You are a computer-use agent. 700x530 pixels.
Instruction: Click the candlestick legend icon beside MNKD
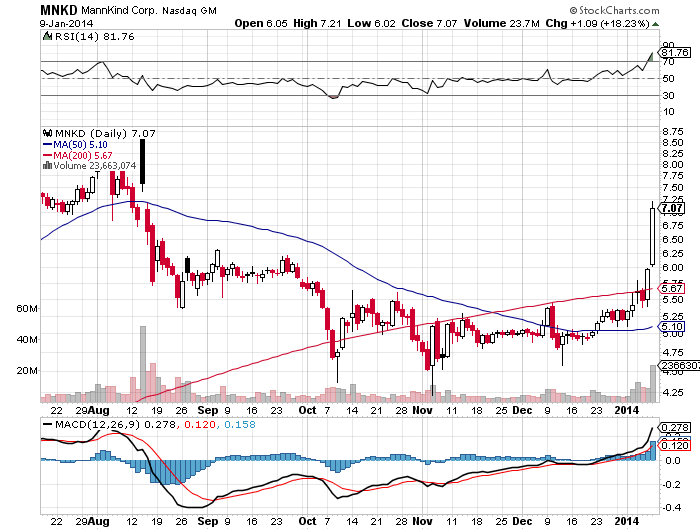tap(47, 133)
